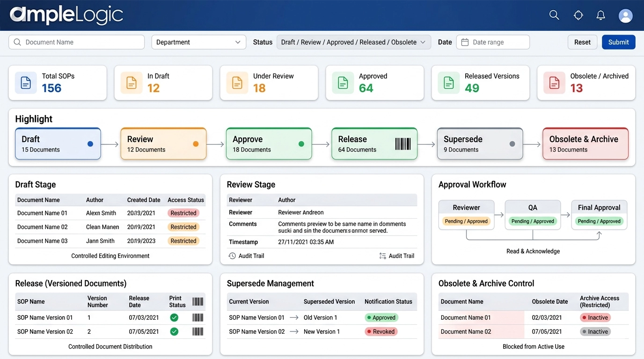Open the notifications bell

pyautogui.click(x=601, y=15)
